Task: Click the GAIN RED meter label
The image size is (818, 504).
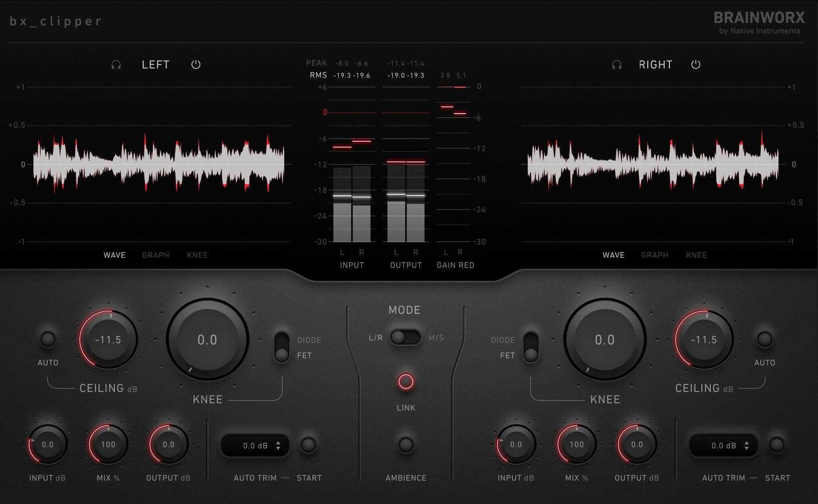Action: pos(456,265)
